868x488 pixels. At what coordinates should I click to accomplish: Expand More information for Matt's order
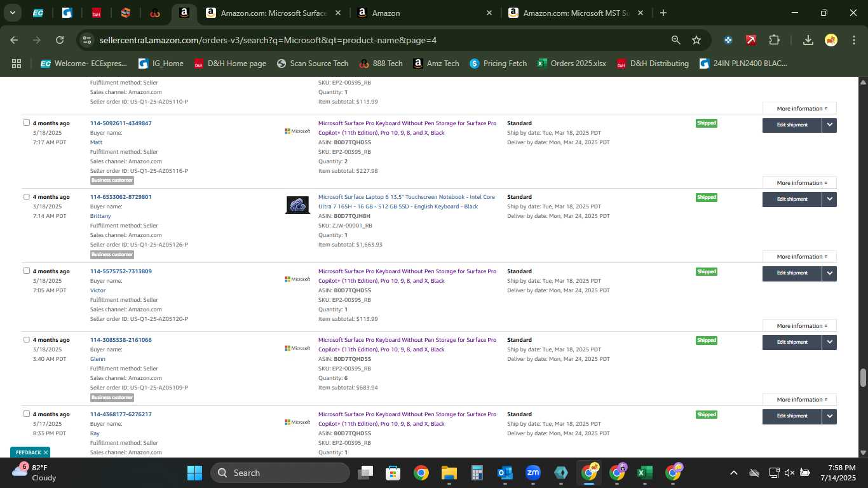[x=799, y=183]
